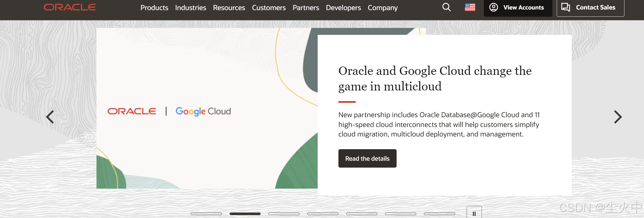Select the US flag country selector
The image size is (644, 218).
point(470,7)
